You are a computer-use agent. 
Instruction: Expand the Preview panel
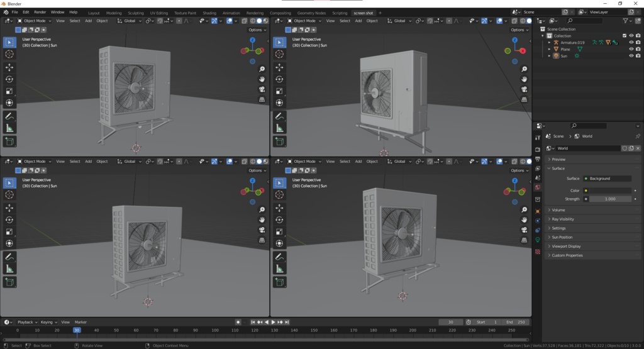pos(592,159)
